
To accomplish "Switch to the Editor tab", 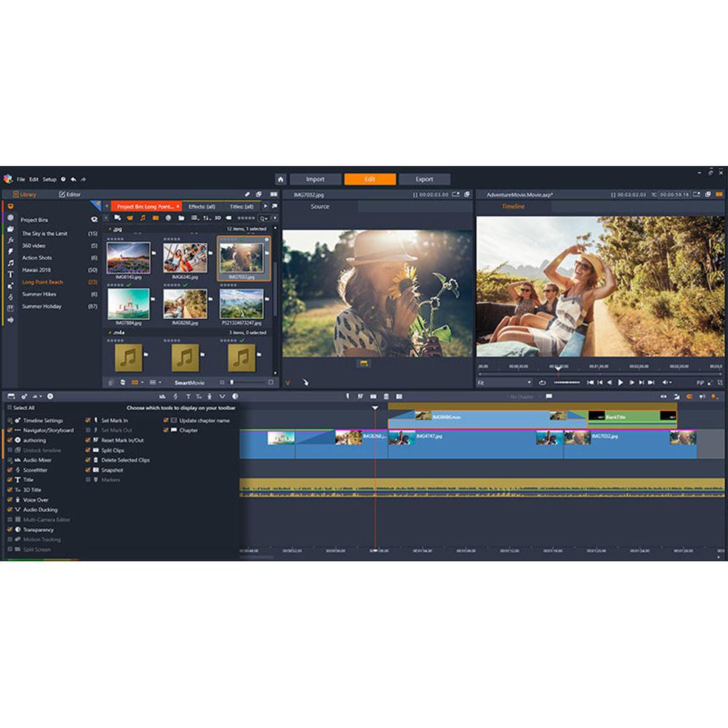I will [x=71, y=194].
